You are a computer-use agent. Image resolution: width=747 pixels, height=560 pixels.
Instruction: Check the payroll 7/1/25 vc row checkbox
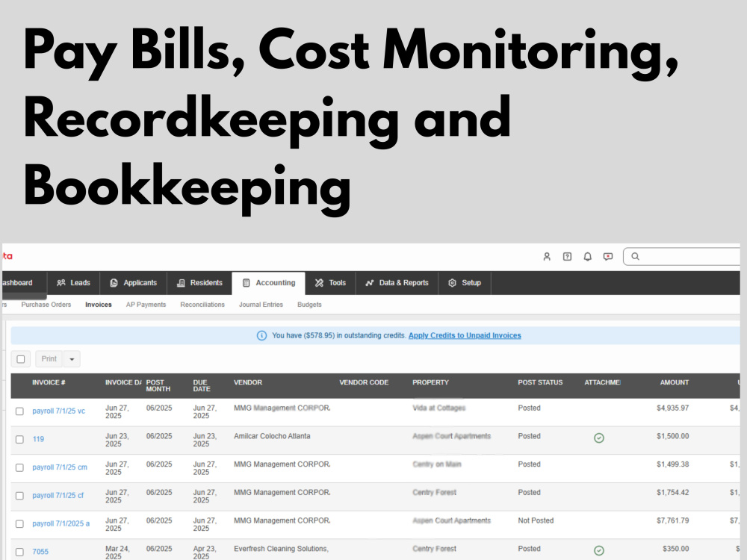[x=19, y=411]
